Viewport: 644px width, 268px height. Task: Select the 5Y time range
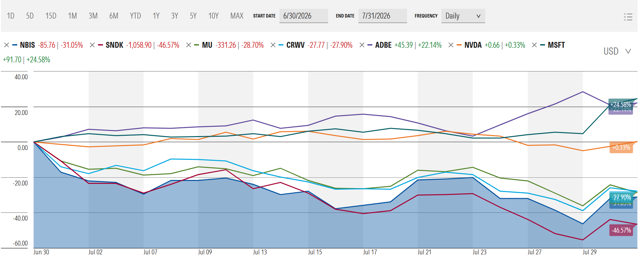point(193,16)
